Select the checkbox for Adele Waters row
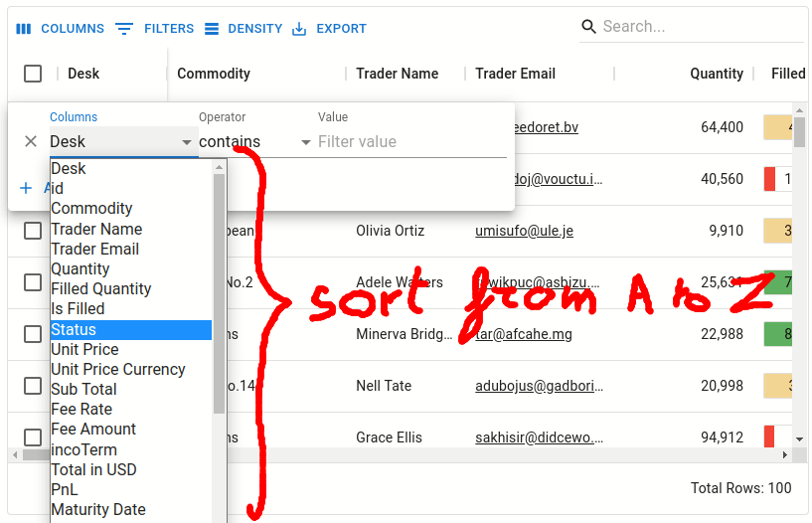Screen dimensions: 812x523 pyautogui.click(x=33, y=282)
